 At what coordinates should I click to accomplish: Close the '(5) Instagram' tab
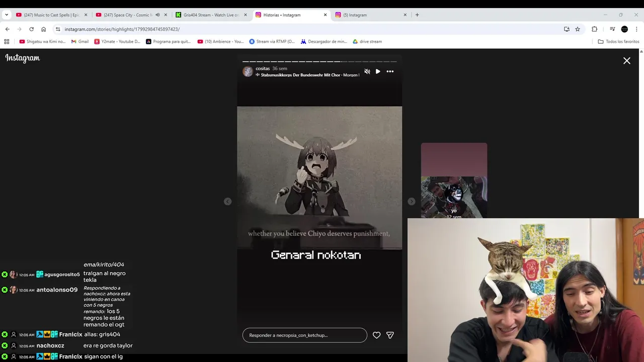click(x=405, y=15)
